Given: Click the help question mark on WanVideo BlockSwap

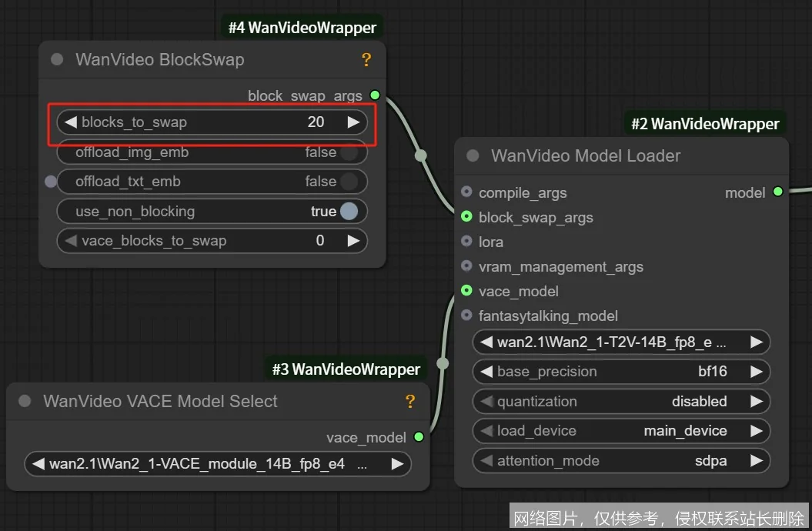Looking at the screenshot, I should (366, 60).
